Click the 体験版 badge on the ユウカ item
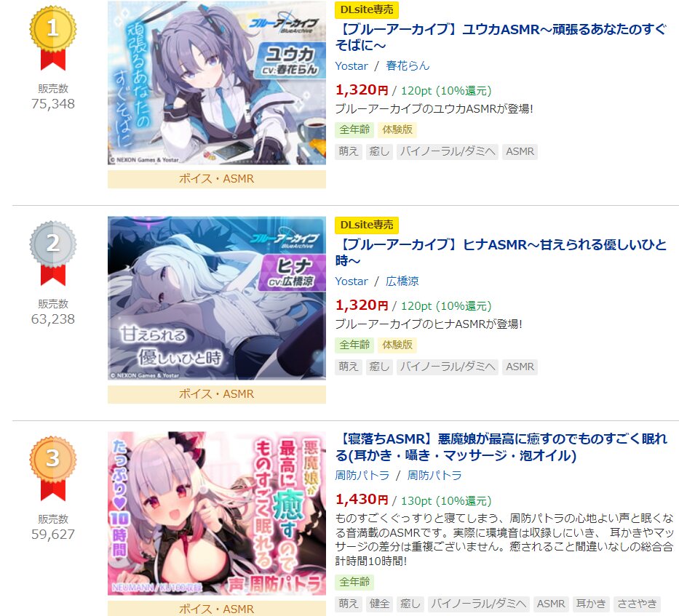This screenshot has height=616, width=679. coord(397,129)
